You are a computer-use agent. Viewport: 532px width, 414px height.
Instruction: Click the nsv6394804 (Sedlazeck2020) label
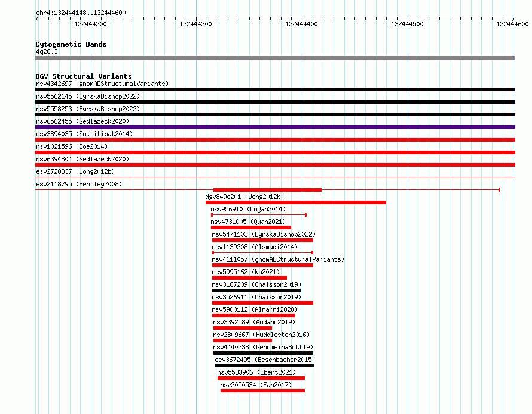[82, 159]
